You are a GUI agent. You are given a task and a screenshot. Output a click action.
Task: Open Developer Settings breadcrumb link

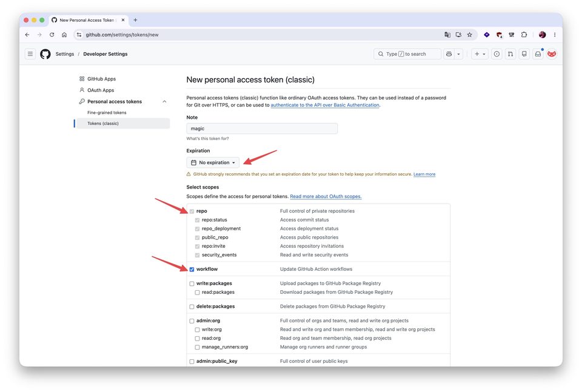click(105, 54)
